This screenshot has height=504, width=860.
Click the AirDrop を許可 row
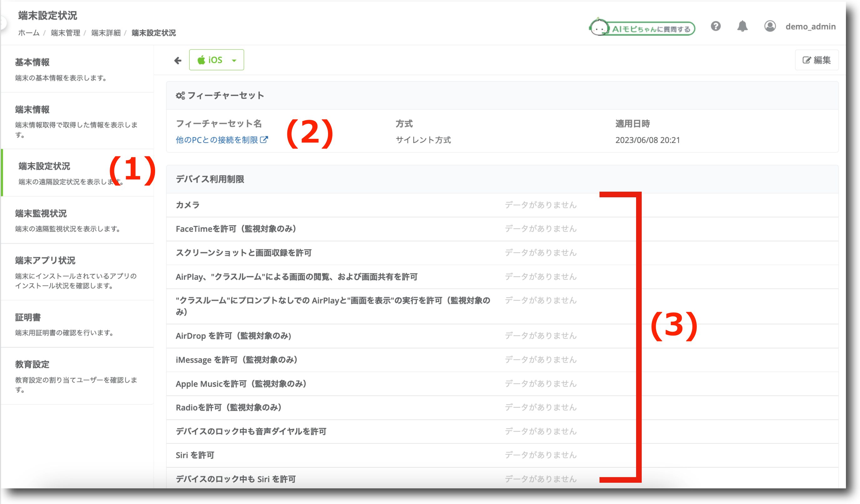[502, 336]
